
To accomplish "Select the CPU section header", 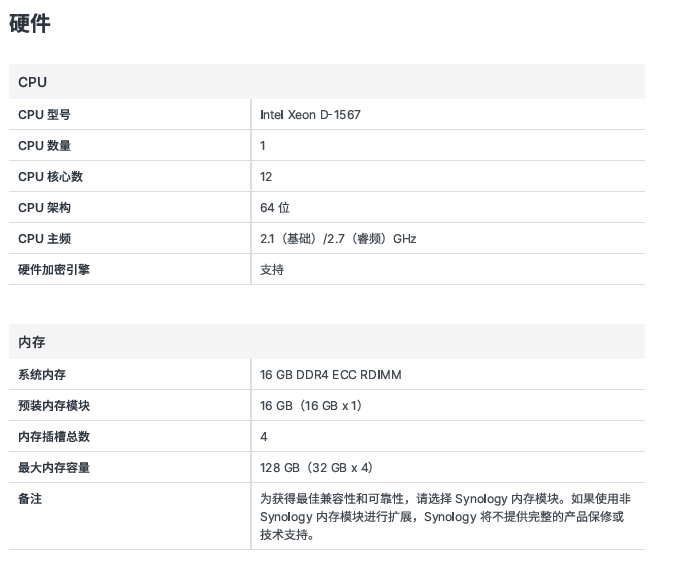I will pos(32,82).
